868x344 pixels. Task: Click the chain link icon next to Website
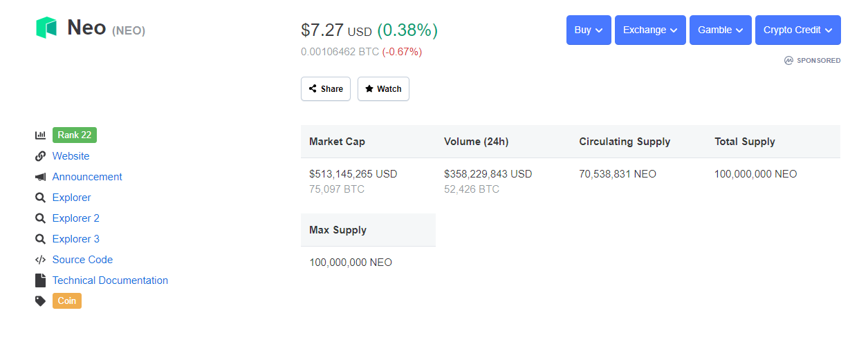point(40,156)
